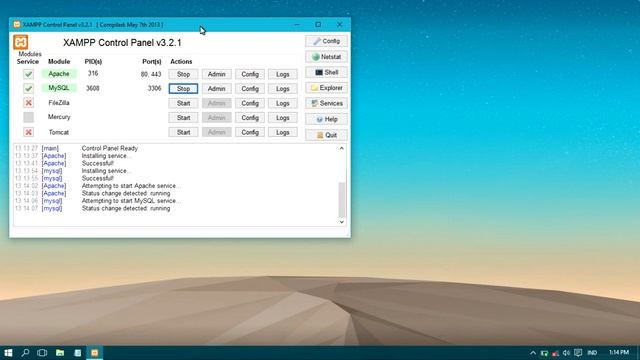
Task: Launch the Shell terminal
Action: [x=326, y=72]
